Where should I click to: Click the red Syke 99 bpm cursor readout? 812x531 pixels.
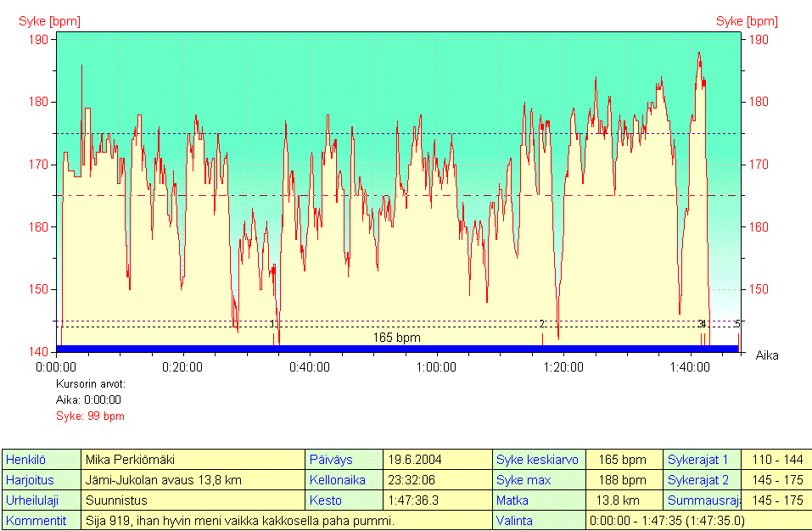90,416
